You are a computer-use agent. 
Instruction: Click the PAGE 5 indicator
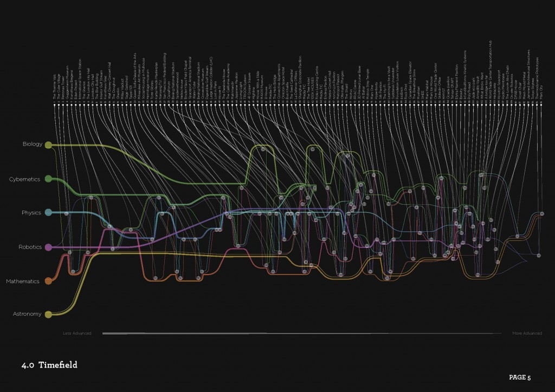click(519, 377)
